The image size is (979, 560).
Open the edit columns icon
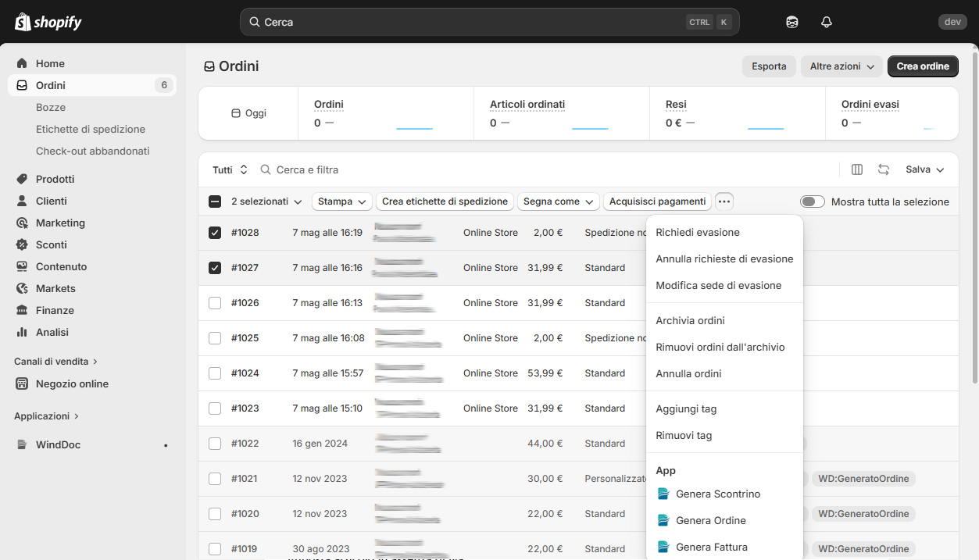click(857, 169)
